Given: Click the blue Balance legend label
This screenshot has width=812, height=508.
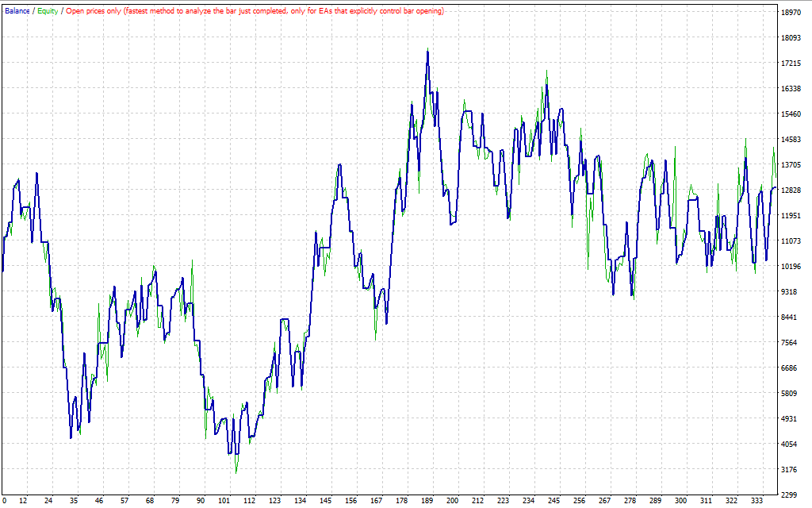Looking at the screenshot, I should [x=17, y=11].
